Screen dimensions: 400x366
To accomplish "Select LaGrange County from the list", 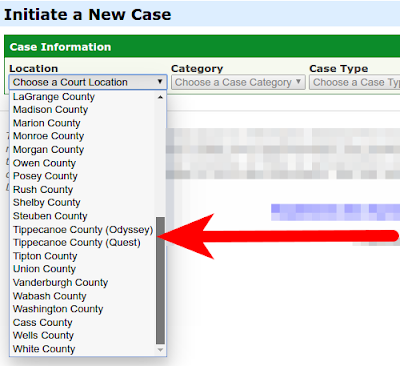I will click(x=83, y=97).
